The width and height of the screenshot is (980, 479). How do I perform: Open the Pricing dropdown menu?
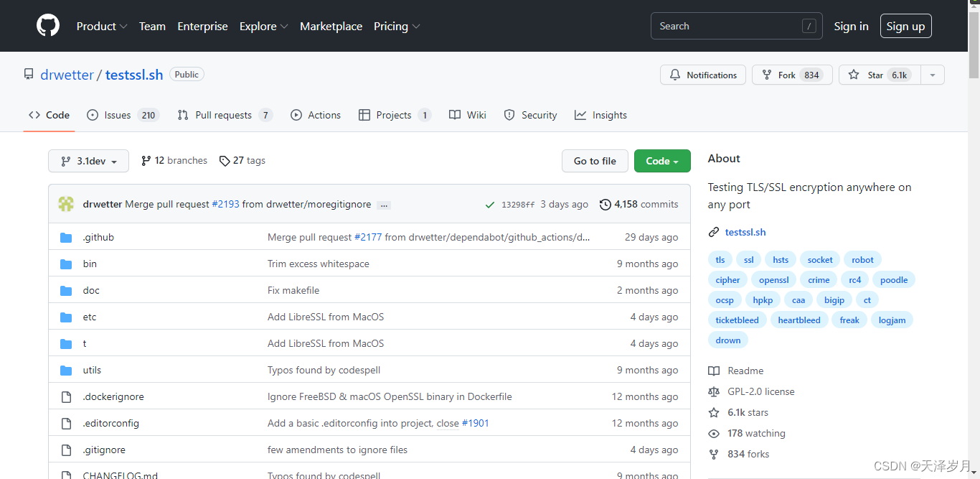point(397,26)
